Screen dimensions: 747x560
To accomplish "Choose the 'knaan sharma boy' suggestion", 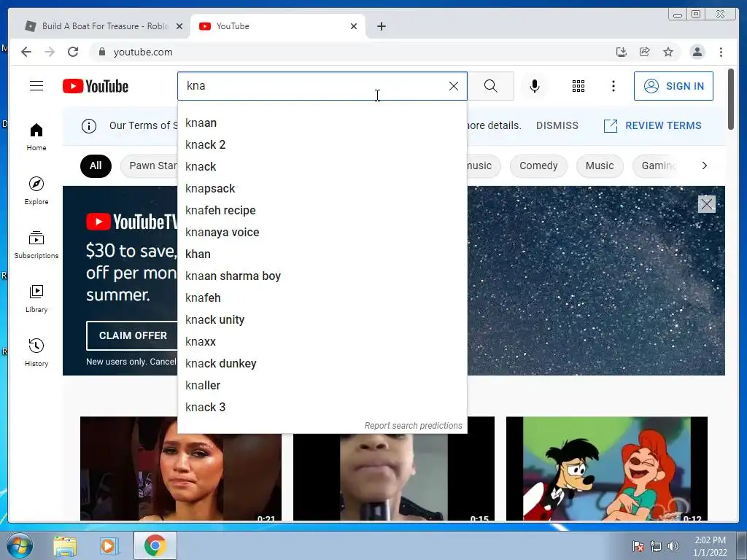I will tap(322, 276).
